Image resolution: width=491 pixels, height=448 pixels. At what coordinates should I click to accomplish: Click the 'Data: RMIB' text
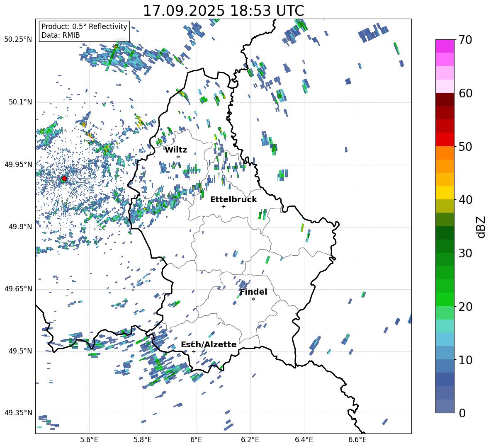point(61,35)
